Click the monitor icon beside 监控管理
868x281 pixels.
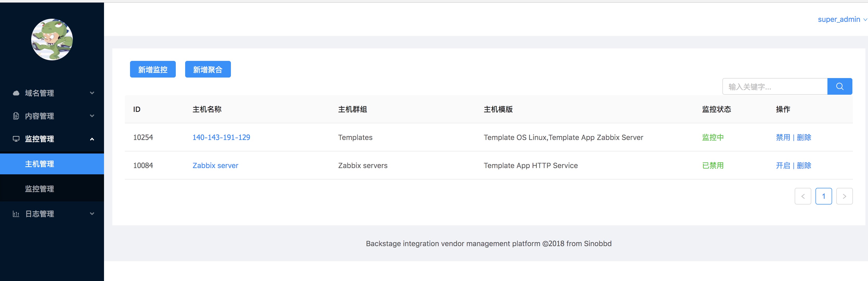click(x=16, y=139)
